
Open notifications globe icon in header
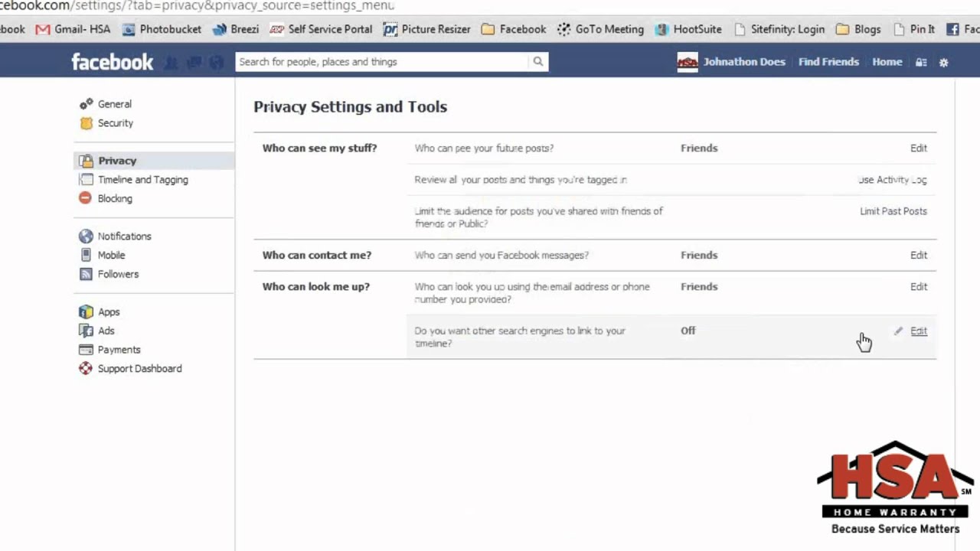217,63
